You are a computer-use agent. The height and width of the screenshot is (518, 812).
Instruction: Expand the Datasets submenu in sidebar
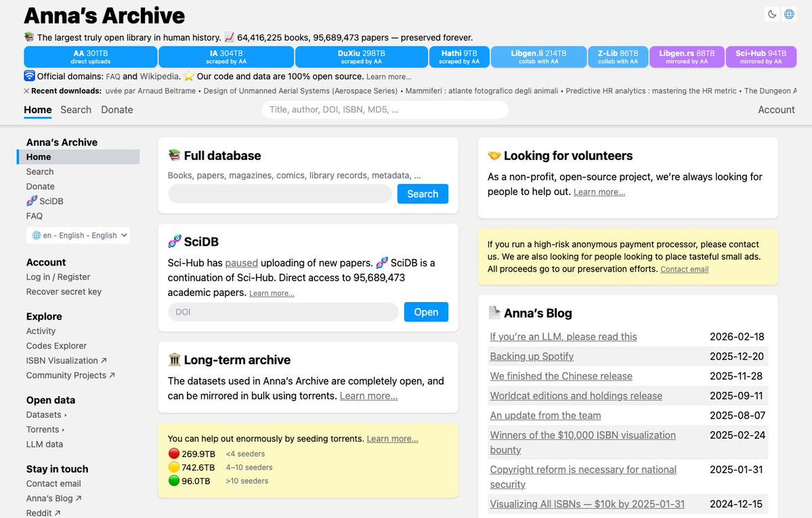(47, 414)
